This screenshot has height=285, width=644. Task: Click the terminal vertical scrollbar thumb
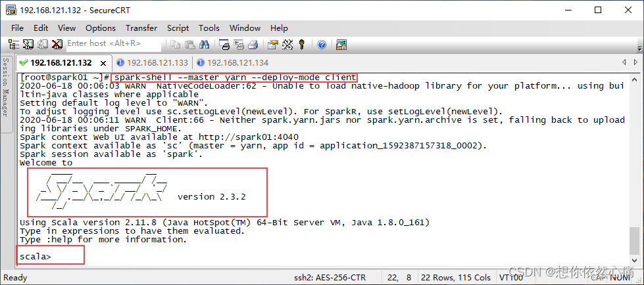coord(634,241)
